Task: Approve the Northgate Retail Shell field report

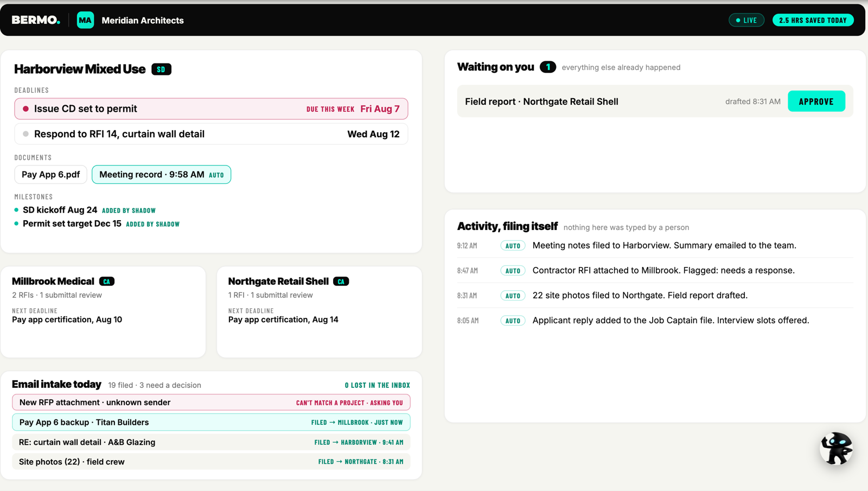Action: 816,101
